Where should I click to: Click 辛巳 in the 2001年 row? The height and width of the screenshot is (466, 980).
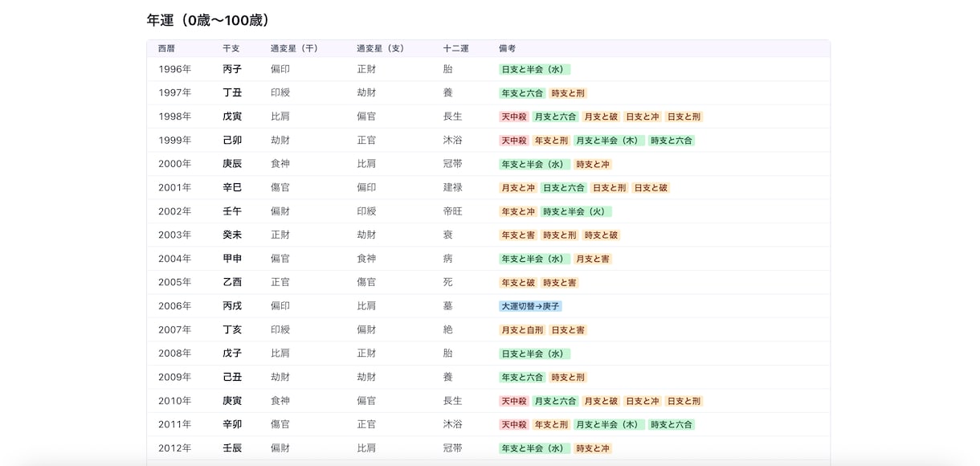point(232,187)
